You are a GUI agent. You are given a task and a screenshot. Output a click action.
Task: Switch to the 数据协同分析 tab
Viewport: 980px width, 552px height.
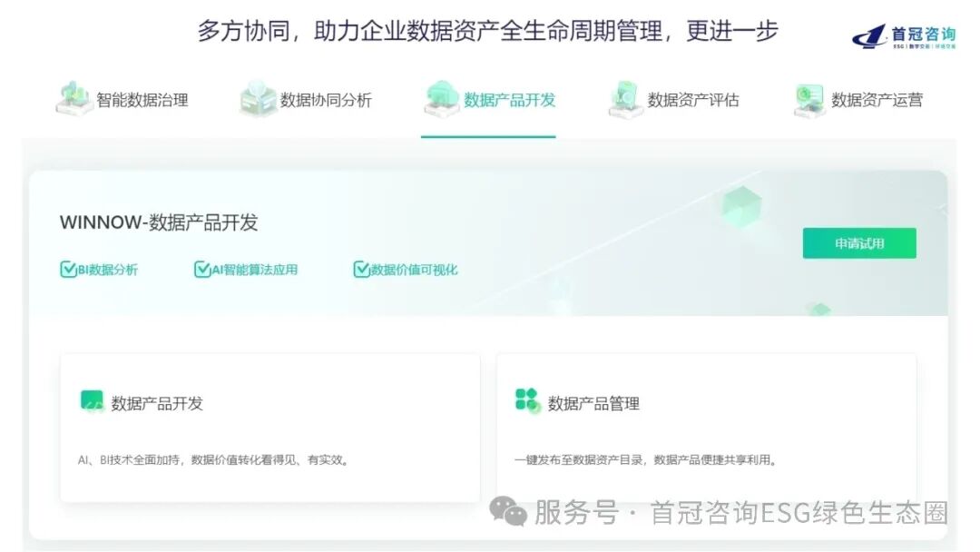click(x=307, y=100)
